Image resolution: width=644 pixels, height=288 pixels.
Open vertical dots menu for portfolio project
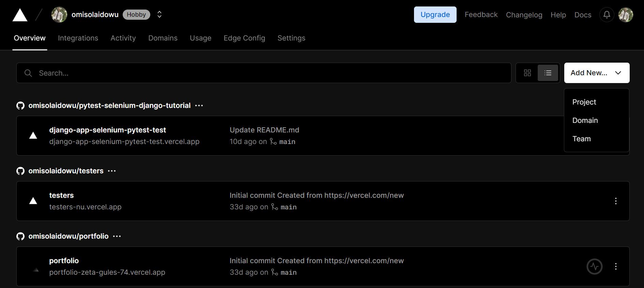(x=616, y=266)
